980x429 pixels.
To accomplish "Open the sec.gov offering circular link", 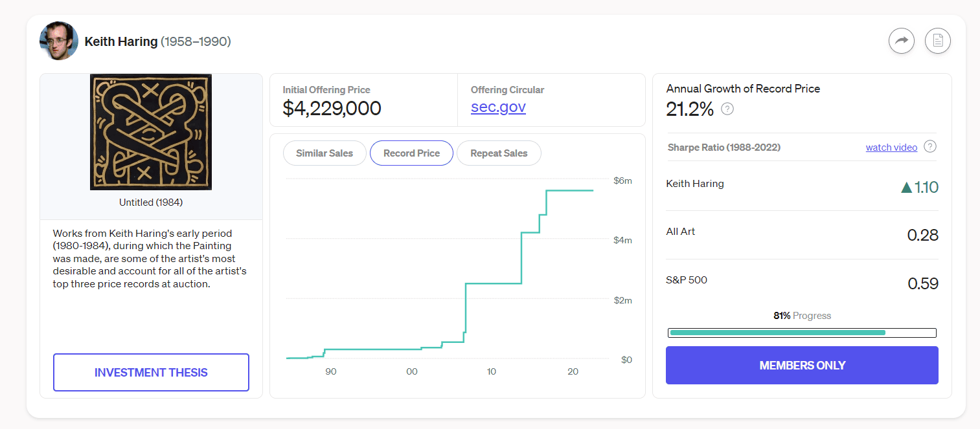I will 498,107.
